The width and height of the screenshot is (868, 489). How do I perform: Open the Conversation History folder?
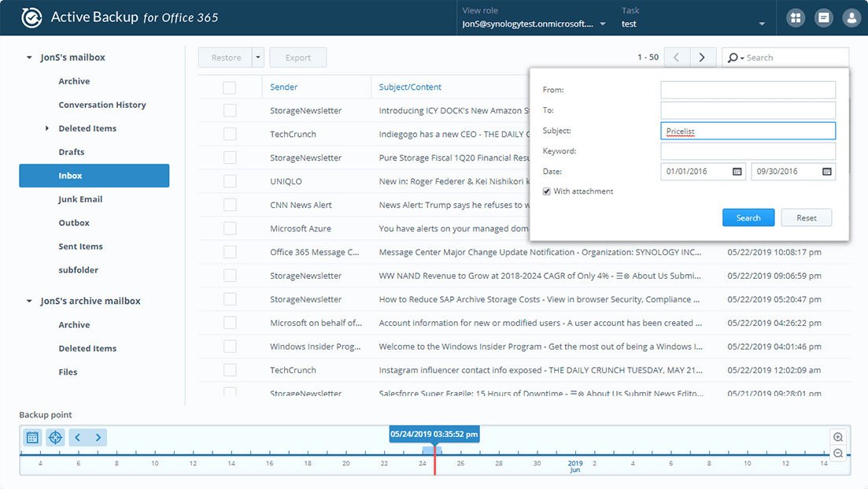(102, 105)
